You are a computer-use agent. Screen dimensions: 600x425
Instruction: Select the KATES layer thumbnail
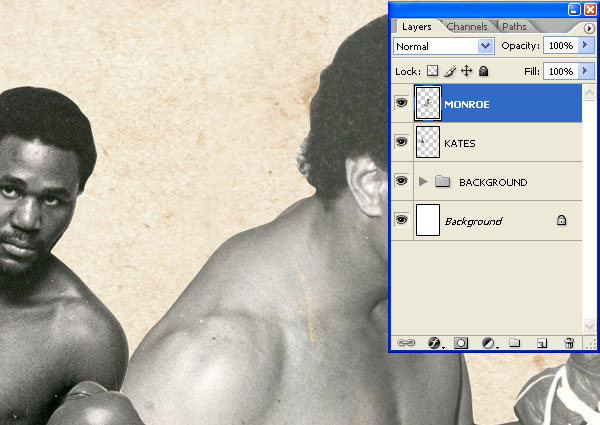428,143
